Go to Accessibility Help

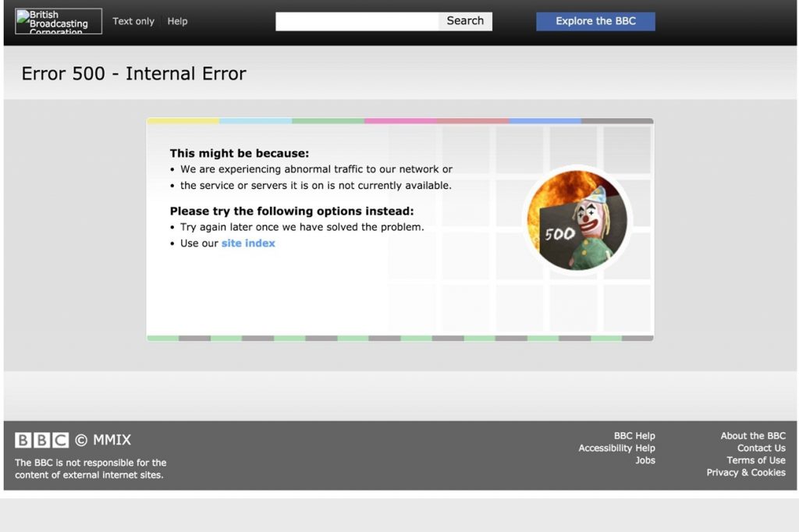point(616,449)
